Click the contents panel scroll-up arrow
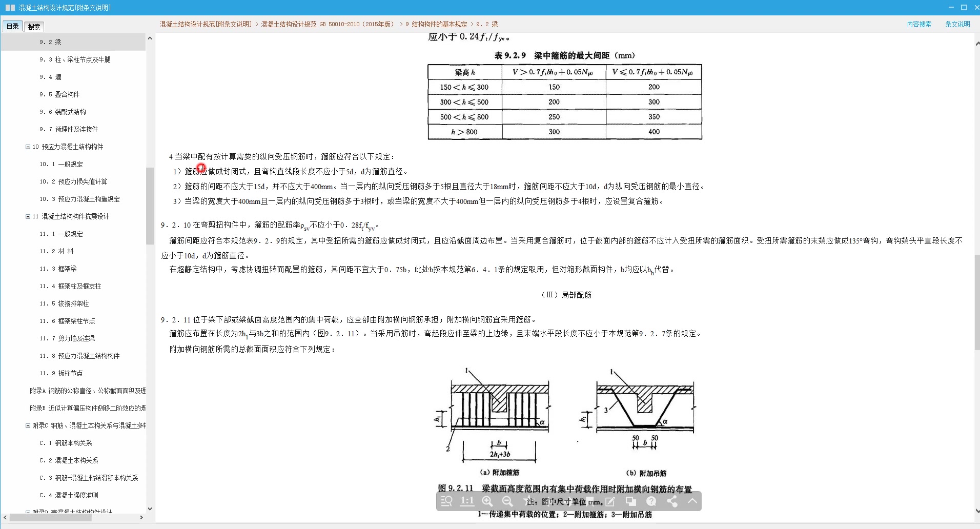 pyautogui.click(x=150, y=38)
